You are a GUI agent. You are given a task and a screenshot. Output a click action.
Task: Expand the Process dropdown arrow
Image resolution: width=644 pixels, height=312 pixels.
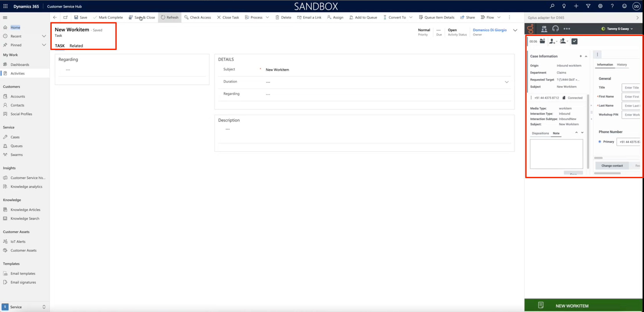(x=268, y=17)
